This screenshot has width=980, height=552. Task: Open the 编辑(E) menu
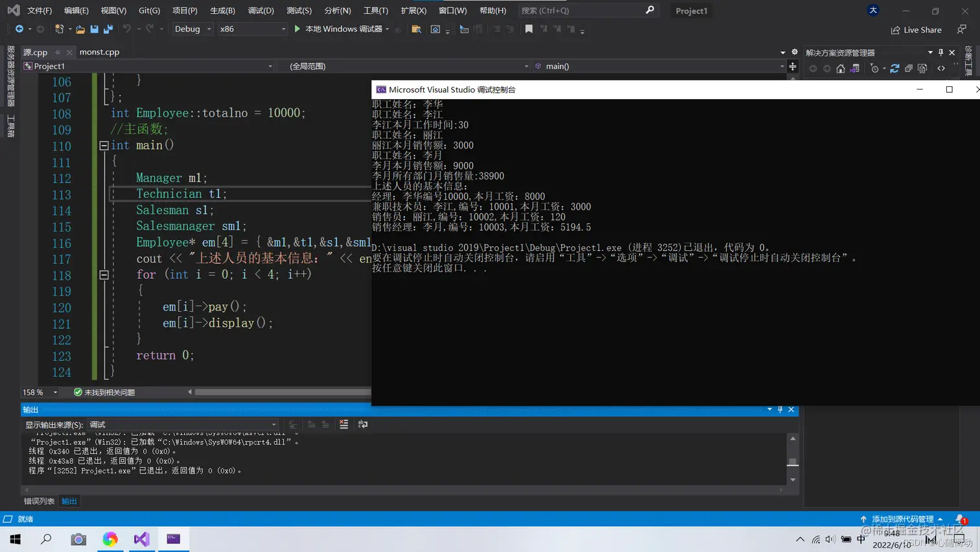[76, 10]
